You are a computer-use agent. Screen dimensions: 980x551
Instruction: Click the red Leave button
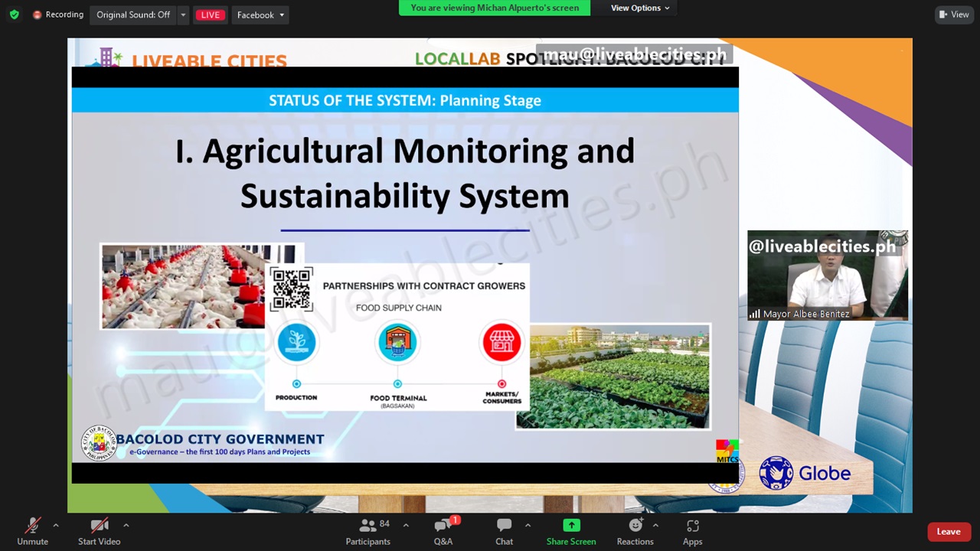tap(948, 532)
